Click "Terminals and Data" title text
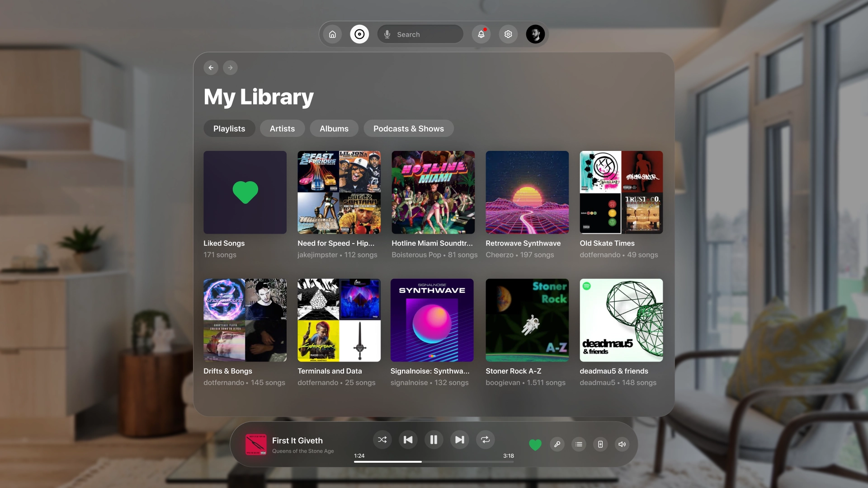 330,371
